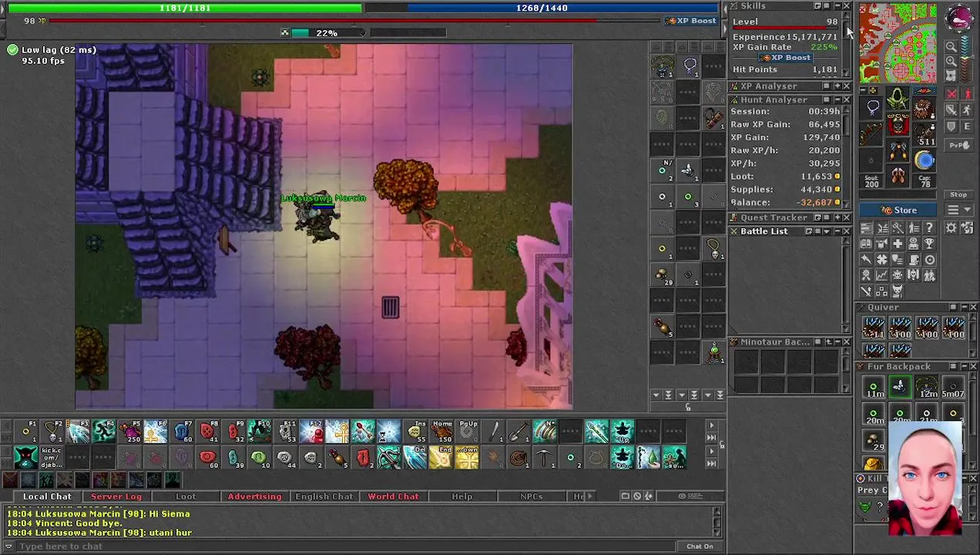Click XP Boost in Skills panel

pos(785,58)
